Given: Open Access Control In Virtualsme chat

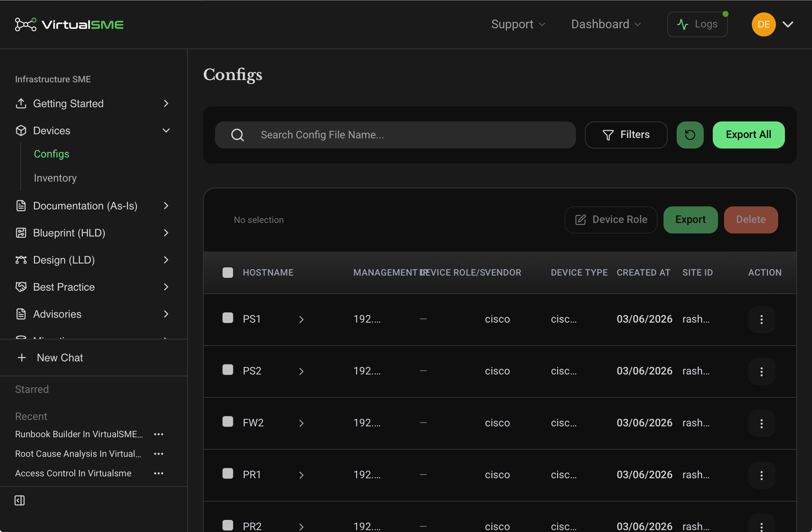Looking at the screenshot, I should click(x=73, y=473).
